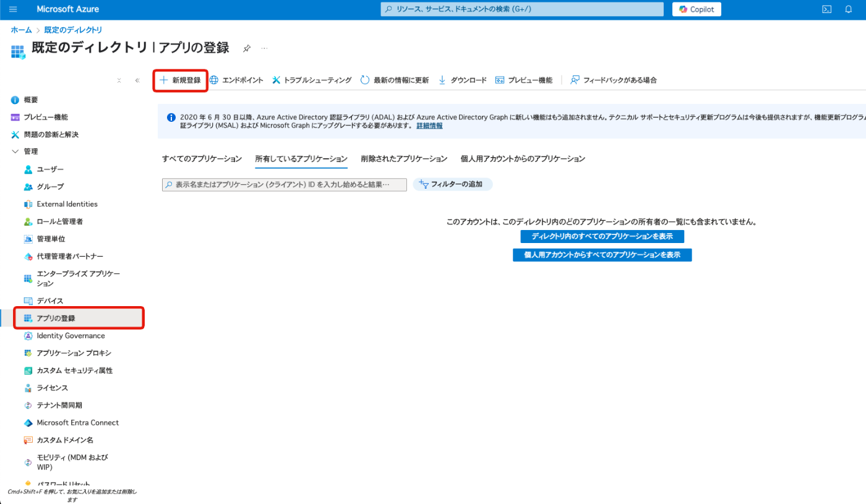Open エンタープライズ アプリケーション sidebar item
Viewport: 866px width, 504px height.
79,278
